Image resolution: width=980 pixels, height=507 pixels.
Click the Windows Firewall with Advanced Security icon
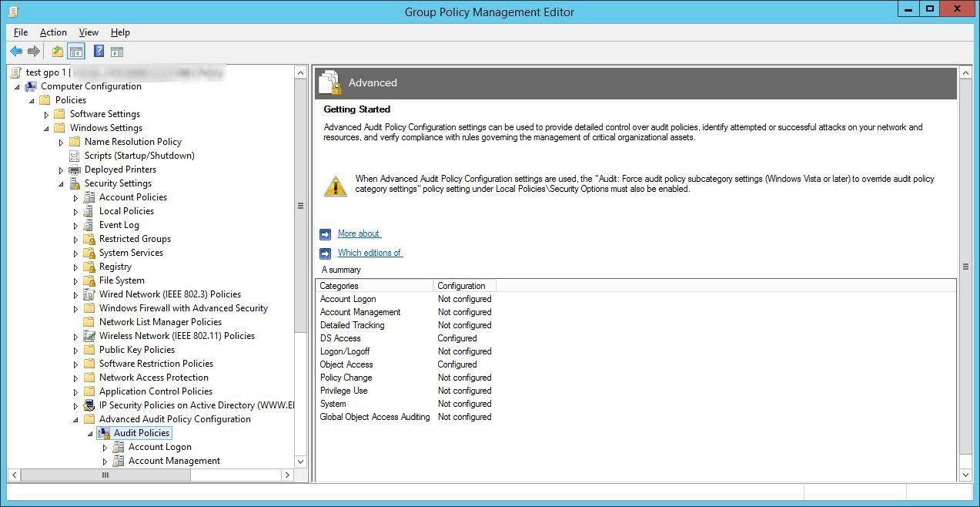coord(89,308)
